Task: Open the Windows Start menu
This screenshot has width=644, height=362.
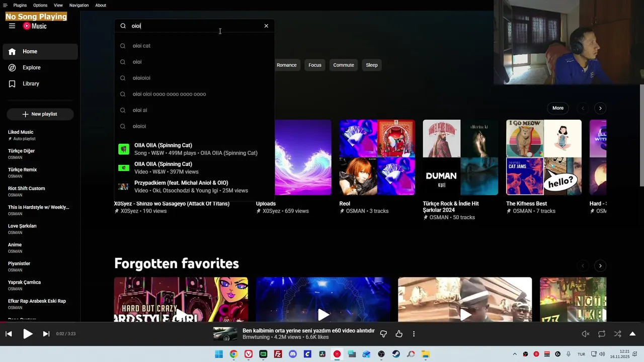Action: click(219, 354)
